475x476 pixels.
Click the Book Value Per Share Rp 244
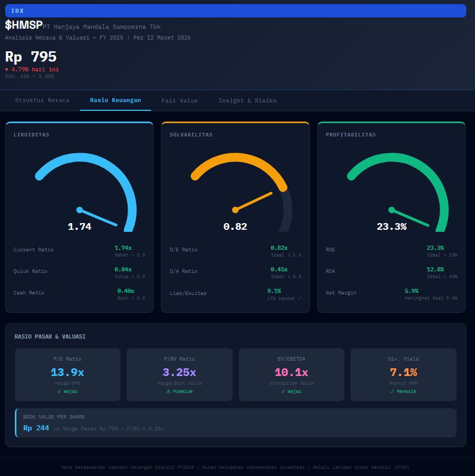[x=36, y=428]
